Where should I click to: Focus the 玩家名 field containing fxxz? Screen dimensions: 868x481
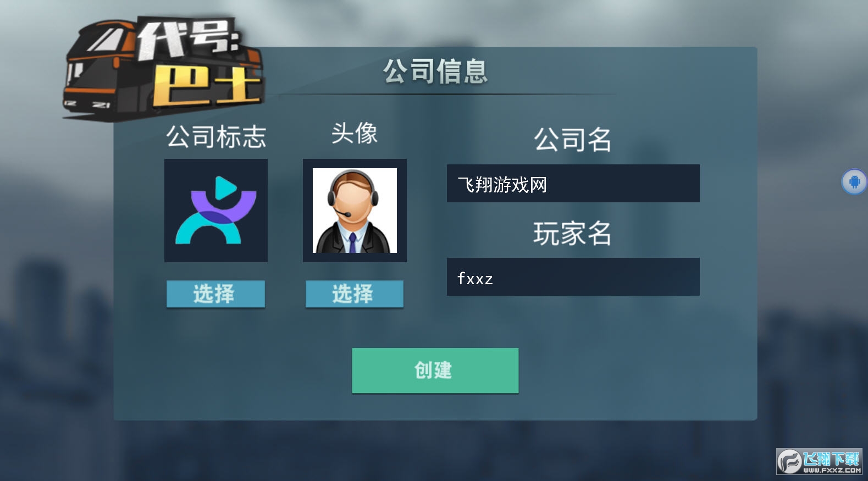(x=573, y=277)
